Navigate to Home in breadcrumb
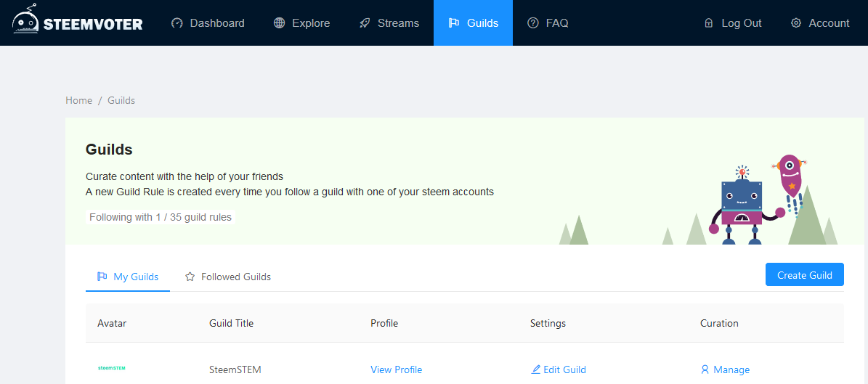 [x=78, y=100]
